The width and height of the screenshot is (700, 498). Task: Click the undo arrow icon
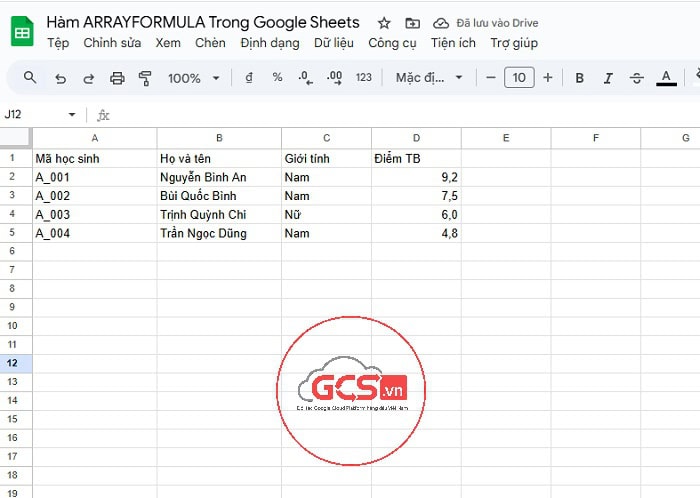[61, 78]
